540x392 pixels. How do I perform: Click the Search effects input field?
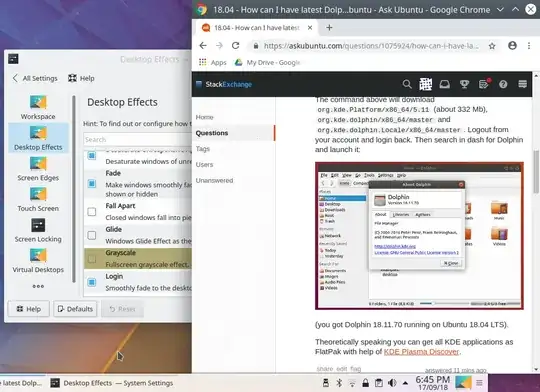pos(137,140)
